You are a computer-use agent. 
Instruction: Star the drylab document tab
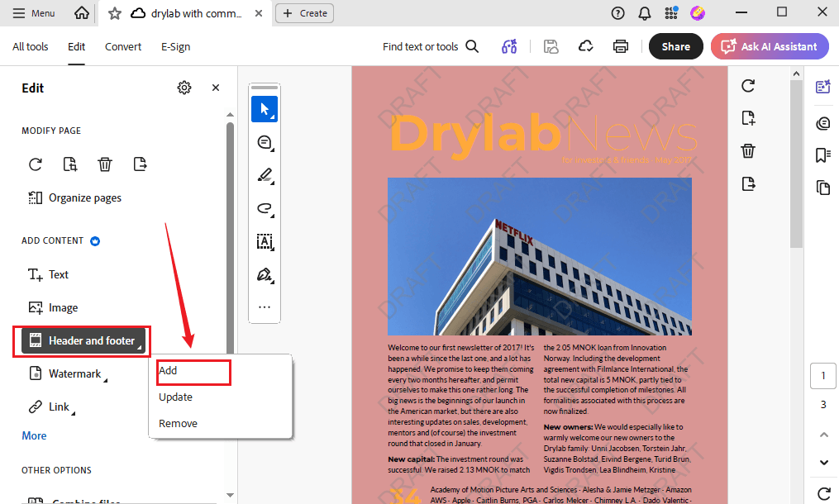(115, 13)
